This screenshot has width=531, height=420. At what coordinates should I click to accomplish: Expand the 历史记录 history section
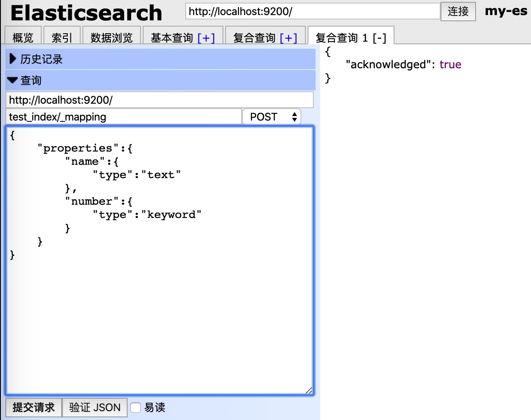coord(160,59)
